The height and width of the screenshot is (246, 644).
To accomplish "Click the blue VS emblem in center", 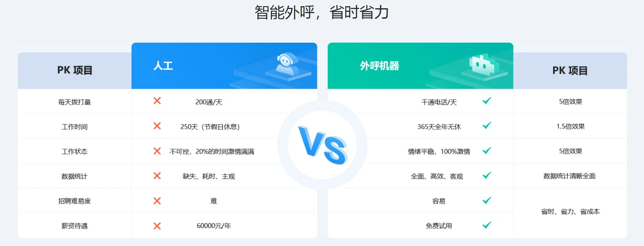I will (x=322, y=145).
